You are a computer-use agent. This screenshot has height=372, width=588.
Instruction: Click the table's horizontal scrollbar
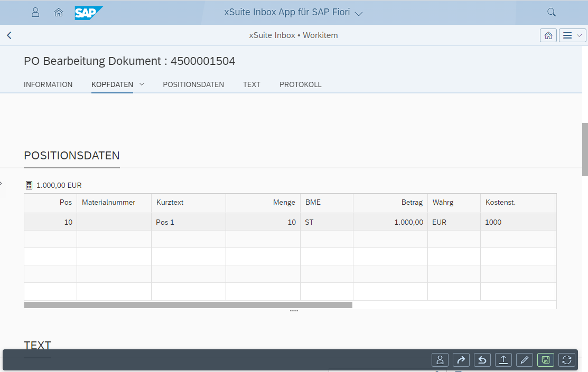pyautogui.click(x=188, y=305)
